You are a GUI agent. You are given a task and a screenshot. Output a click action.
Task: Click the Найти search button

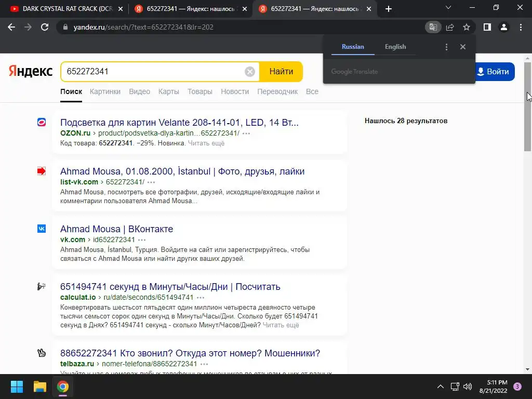[281, 72]
